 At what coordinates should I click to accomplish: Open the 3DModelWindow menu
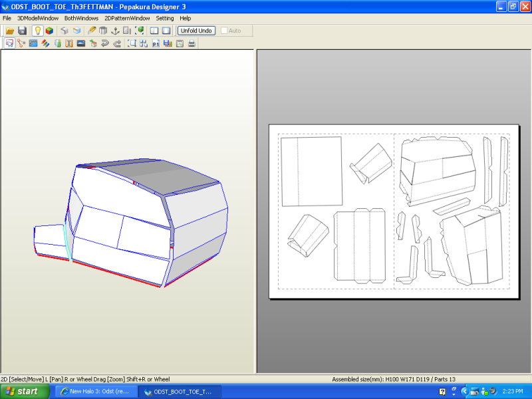37,18
